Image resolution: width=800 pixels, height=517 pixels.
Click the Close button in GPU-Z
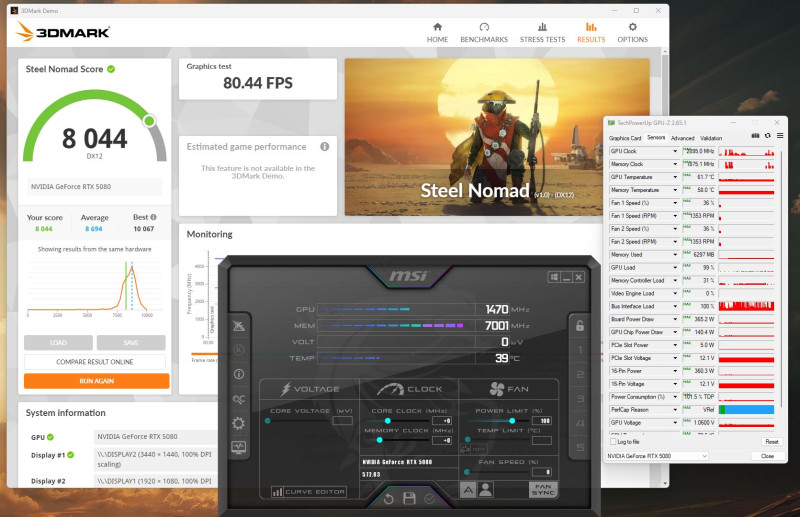(767, 456)
